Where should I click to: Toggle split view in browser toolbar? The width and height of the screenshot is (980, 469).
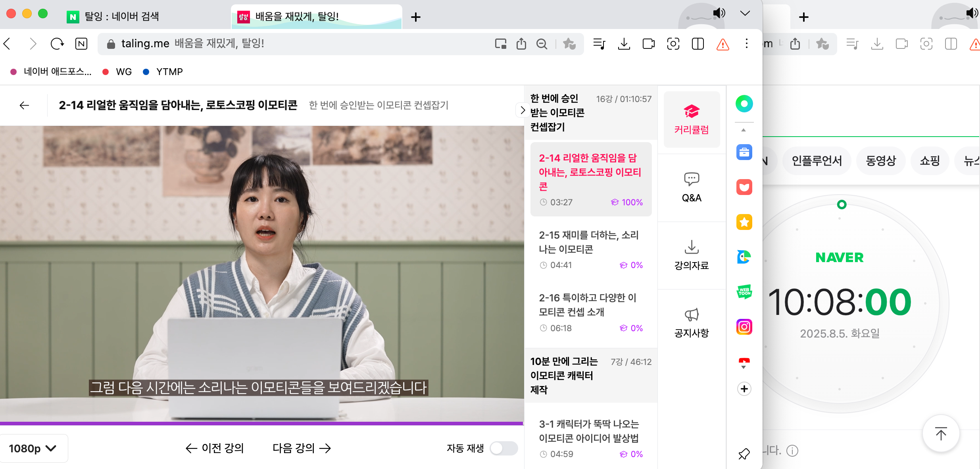[x=698, y=44]
